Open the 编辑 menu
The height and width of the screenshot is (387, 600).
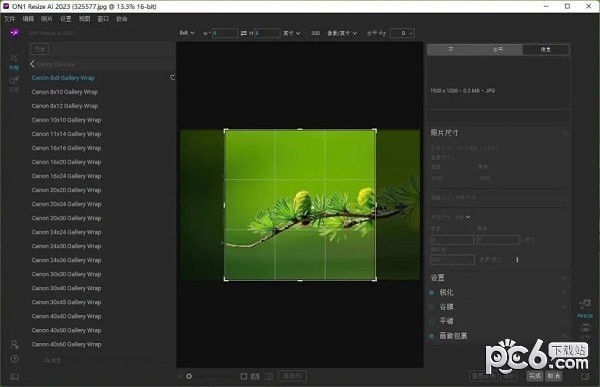(28, 19)
